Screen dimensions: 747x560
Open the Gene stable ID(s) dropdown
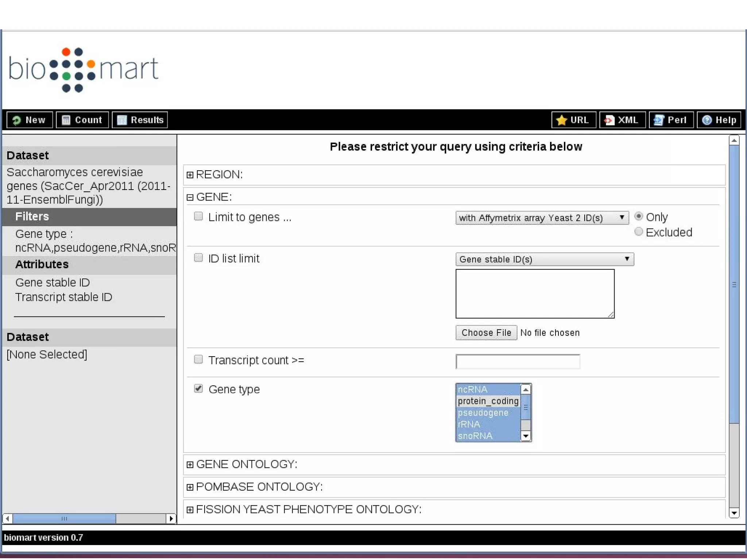tap(545, 259)
